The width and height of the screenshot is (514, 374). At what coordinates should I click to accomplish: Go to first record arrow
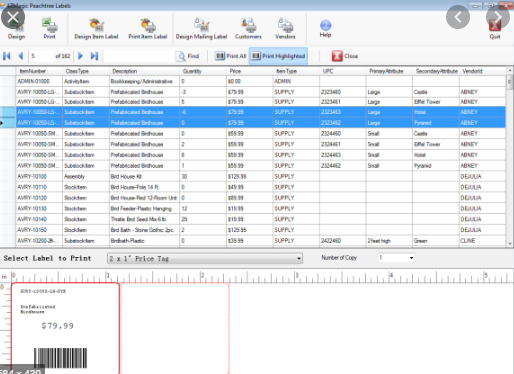[6, 56]
